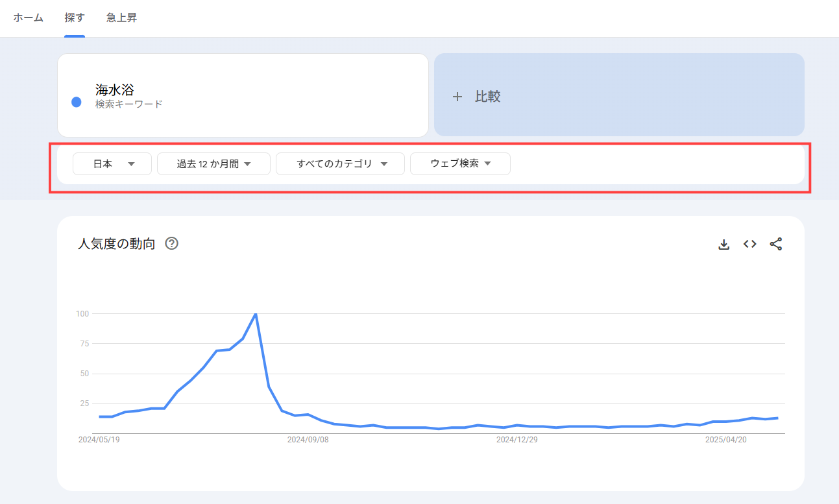The height and width of the screenshot is (504, 839).
Task: Open the 過去 12 か月間 period dropdown
Action: [213, 164]
